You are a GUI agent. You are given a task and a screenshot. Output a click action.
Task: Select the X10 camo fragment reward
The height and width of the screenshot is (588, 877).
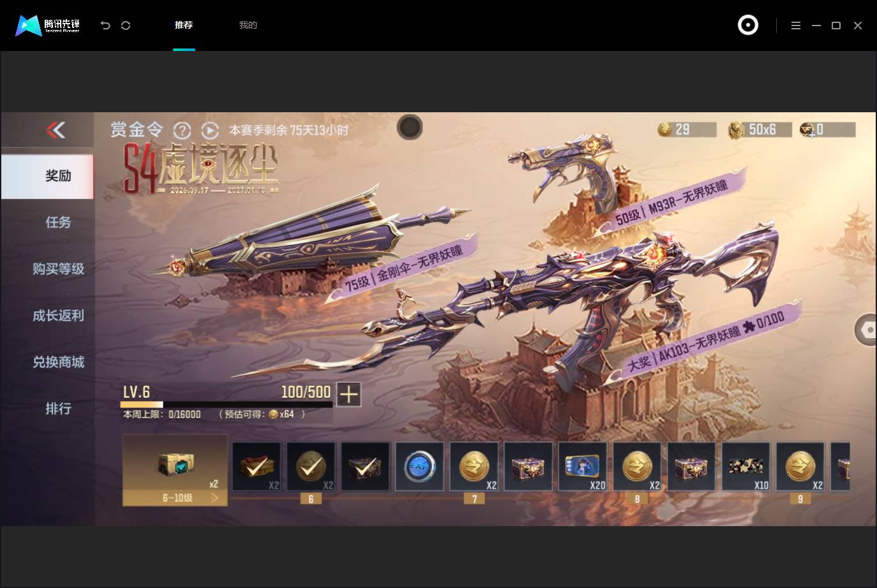click(746, 467)
